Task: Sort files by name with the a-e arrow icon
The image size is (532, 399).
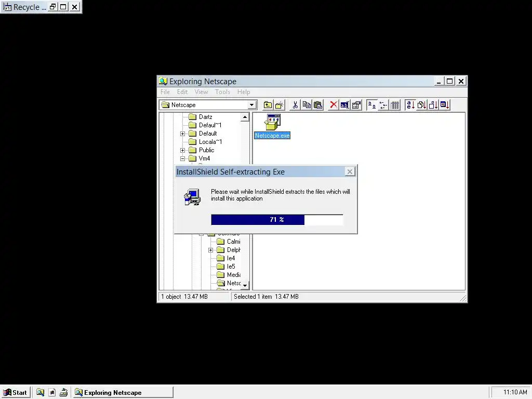Action: pos(410,105)
